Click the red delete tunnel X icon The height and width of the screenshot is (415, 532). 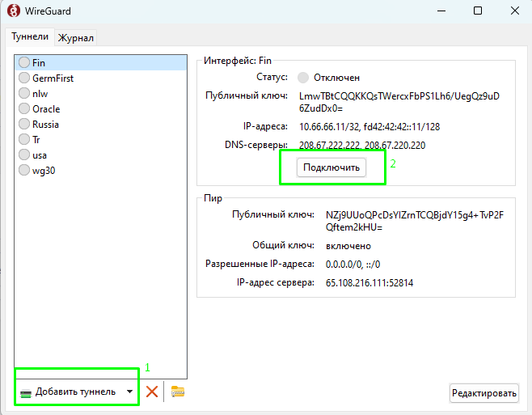151,392
